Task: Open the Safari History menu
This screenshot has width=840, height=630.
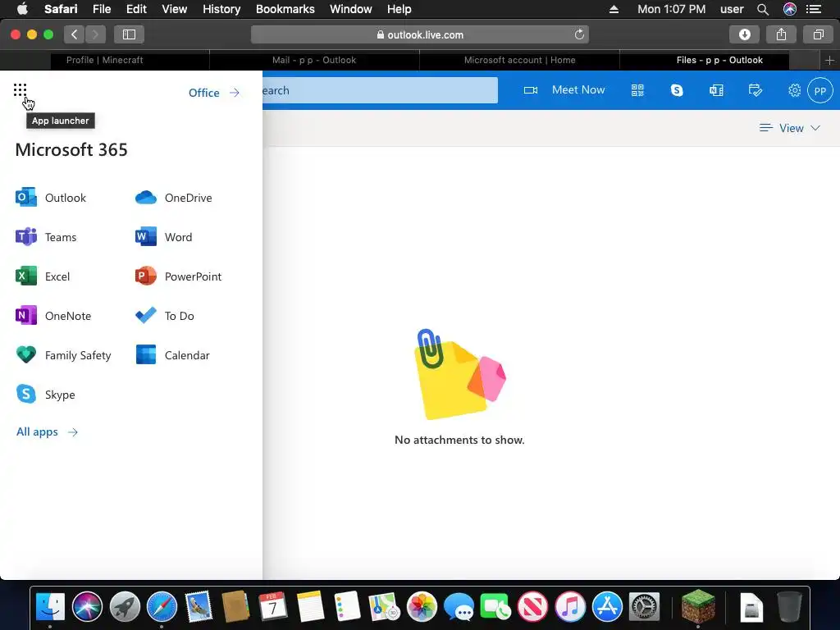Action: click(x=221, y=9)
